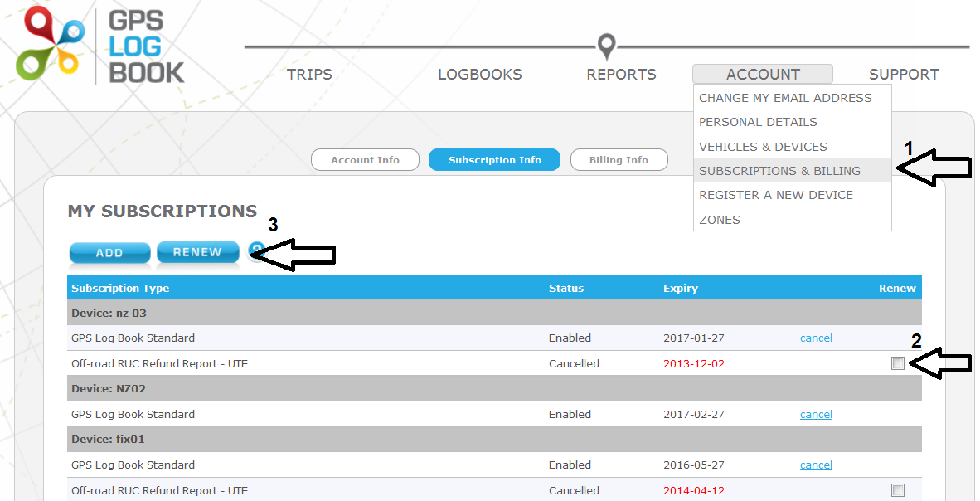This screenshot has height=501, width=980.
Task: Tick the renew checkbox for 2014-04-12 subscription
Action: pos(897,490)
